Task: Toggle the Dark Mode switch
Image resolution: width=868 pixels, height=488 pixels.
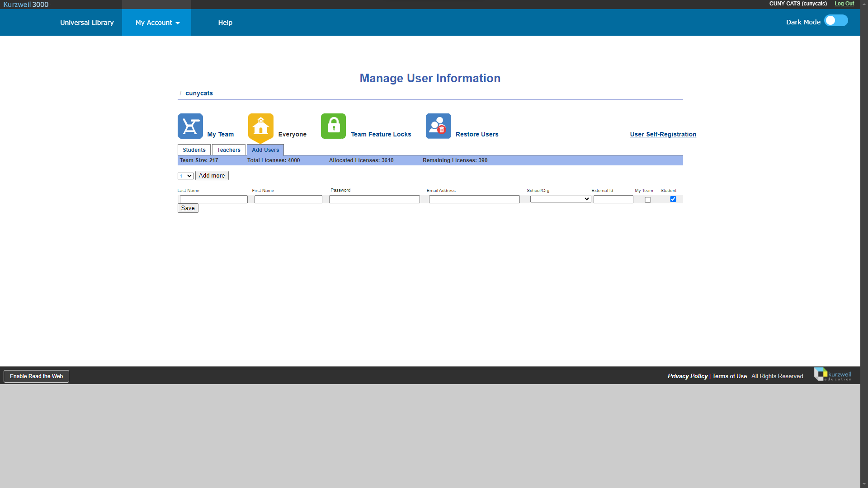Action: point(836,21)
